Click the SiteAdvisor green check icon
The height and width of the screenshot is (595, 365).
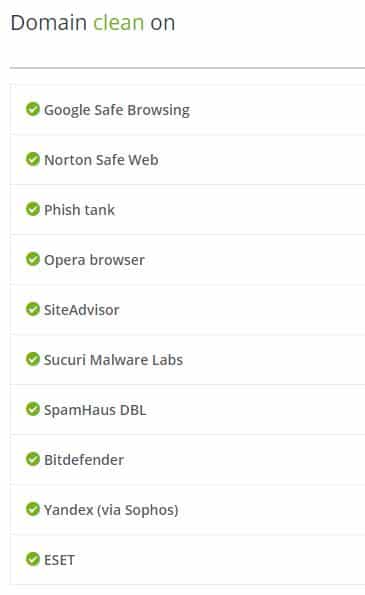[33, 309]
